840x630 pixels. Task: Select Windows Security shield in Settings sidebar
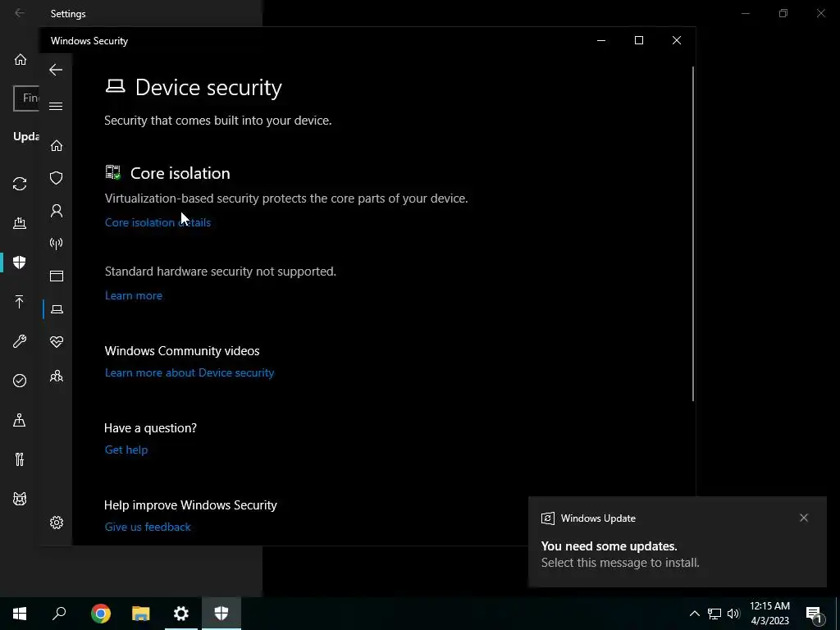[20, 262]
